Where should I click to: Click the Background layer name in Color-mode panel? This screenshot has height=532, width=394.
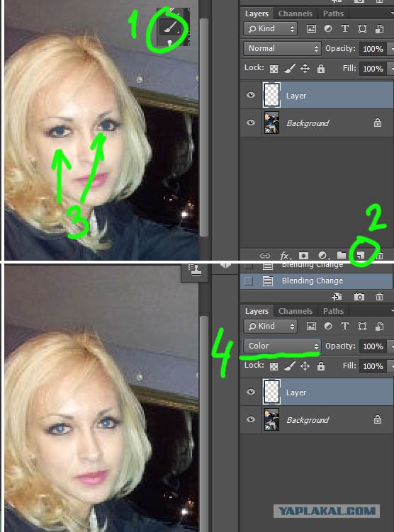pyautogui.click(x=308, y=420)
